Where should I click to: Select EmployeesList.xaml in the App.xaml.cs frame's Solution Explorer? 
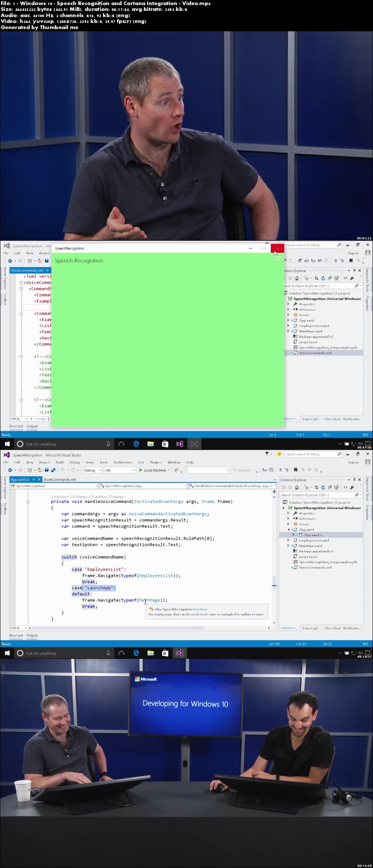click(314, 541)
